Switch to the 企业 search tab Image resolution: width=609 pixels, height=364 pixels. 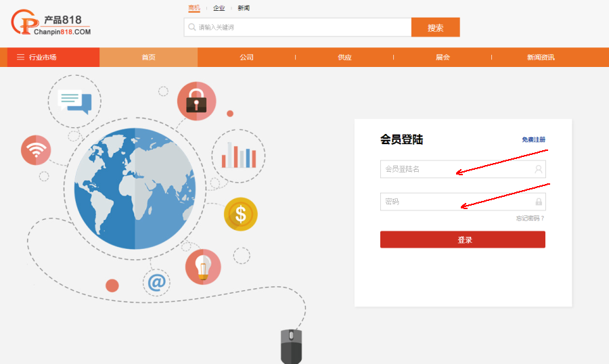click(219, 8)
